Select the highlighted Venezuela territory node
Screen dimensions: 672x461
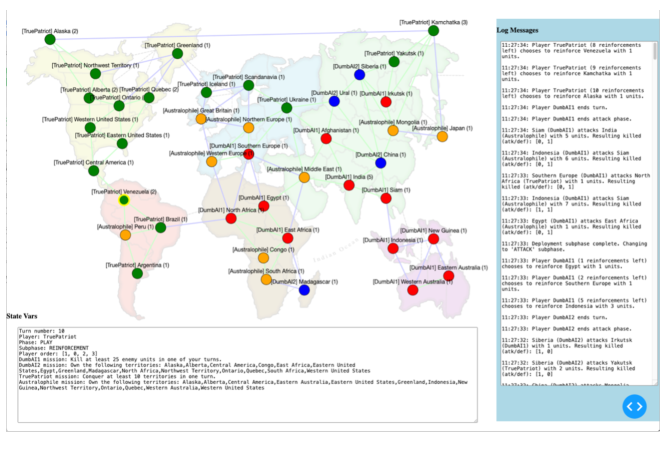click(x=124, y=200)
